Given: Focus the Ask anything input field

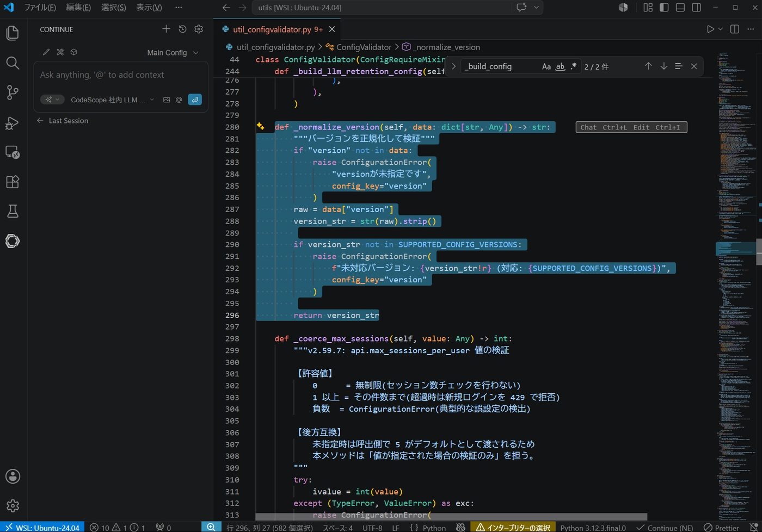Looking at the screenshot, I should [x=121, y=75].
